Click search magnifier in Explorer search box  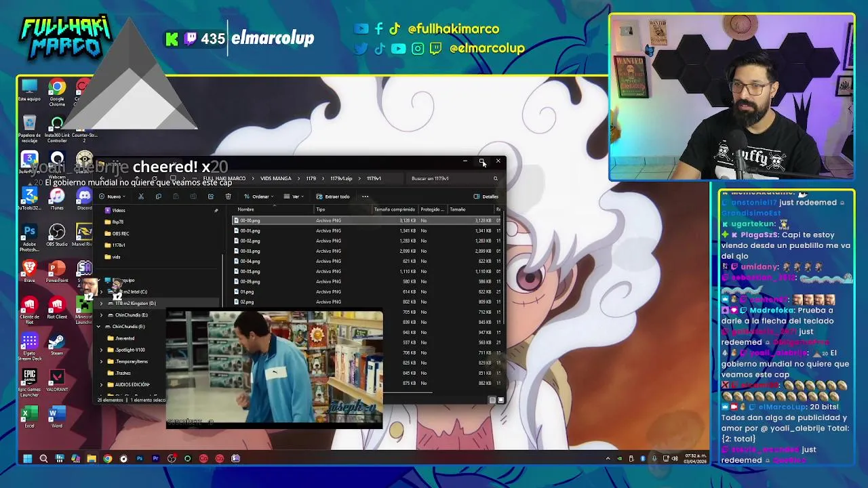click(496, 179)
